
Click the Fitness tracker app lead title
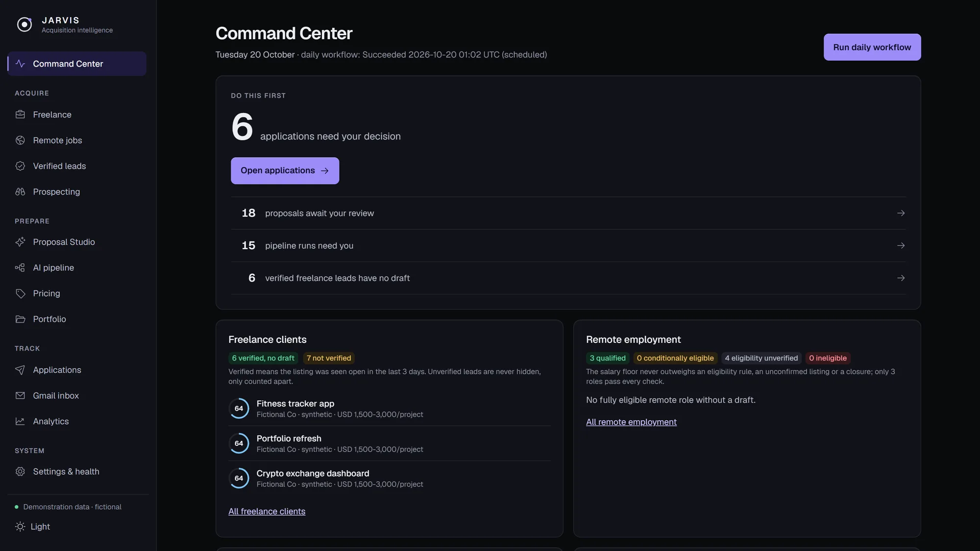(x=295, y=404)
